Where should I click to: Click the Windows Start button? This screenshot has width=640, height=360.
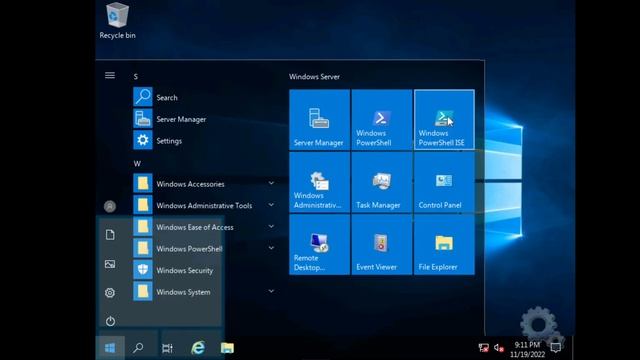110,348
